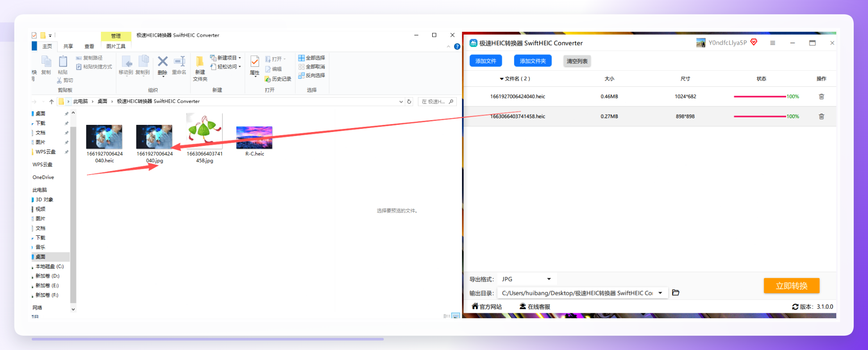The height and width of the screenshot is (350, 868).
Task: Click the Paste icon in Explorer ribbon
Action: coord(63,61)
